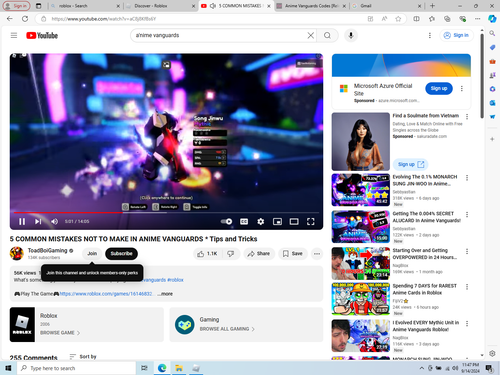Add this page to favorites star
The image size is (500, 375).
click(398, 19)
